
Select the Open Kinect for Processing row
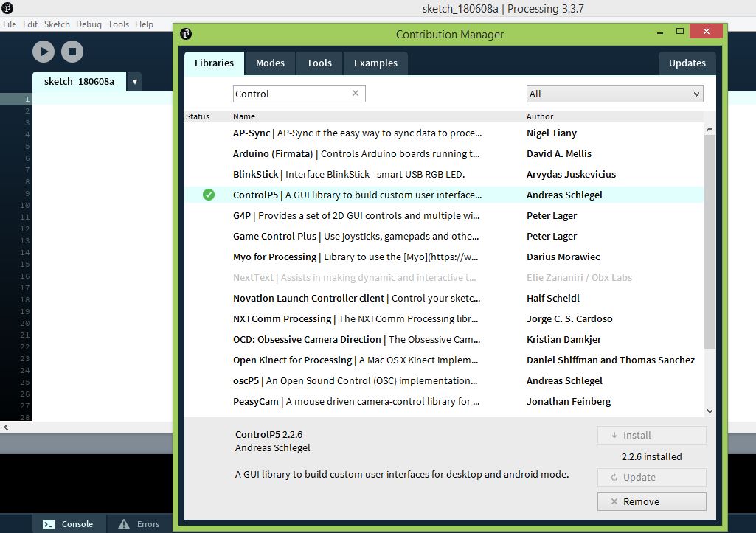pos(444,360)
